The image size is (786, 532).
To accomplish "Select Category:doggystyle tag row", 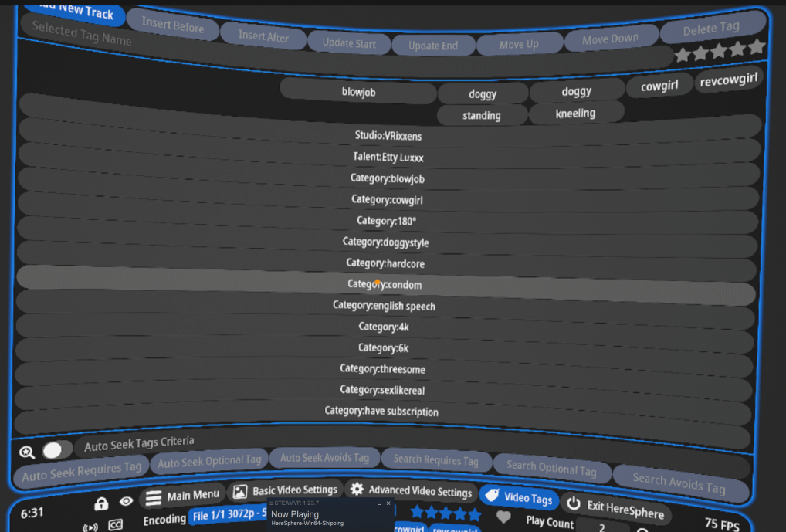I will pyautogui.click(x=386, y=242).
